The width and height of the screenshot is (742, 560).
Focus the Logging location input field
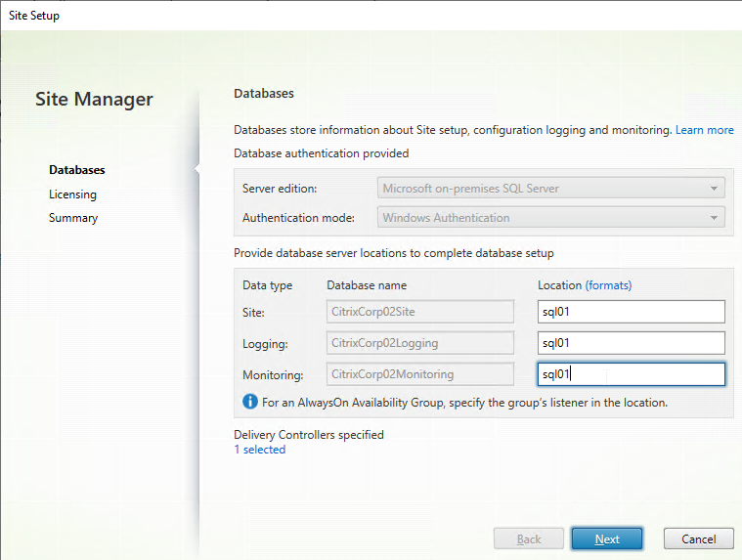632,343
